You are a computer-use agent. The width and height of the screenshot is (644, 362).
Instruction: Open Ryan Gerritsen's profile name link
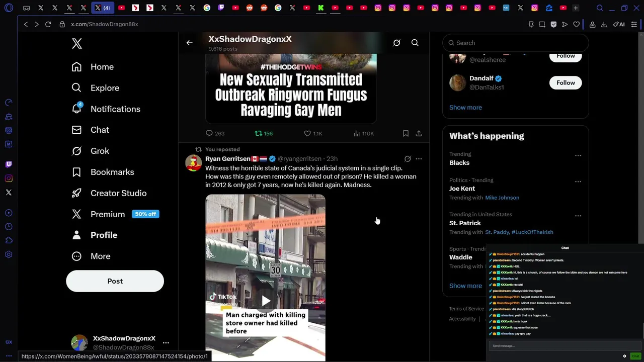[x=228, y=159]
